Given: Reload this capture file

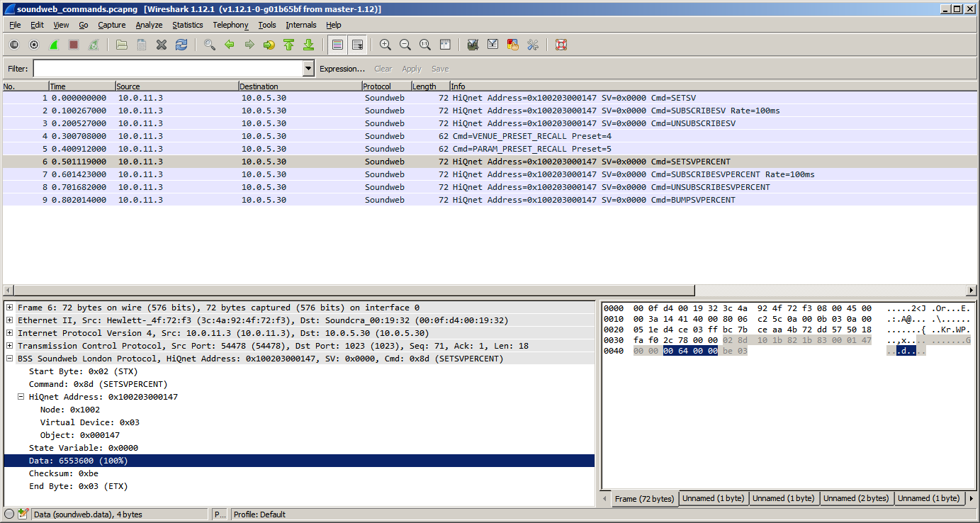Looking at the screenshot, I should [x=181, y=45].
